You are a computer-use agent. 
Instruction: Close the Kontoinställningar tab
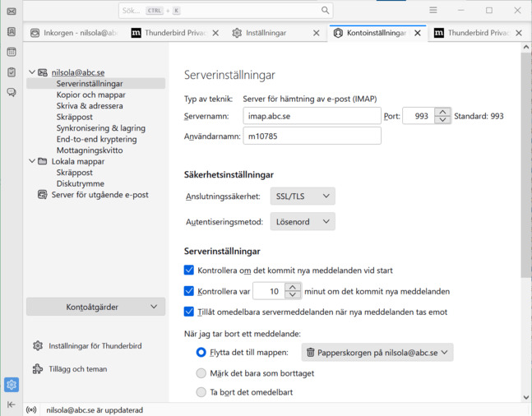tap(418, 33)
